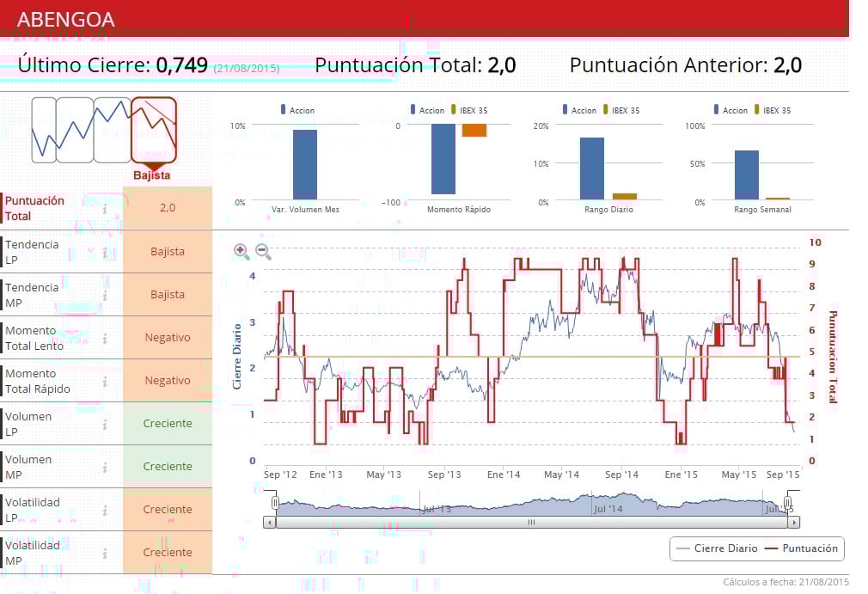Click the Volatilidad MP row label

(x=32, y=553)
